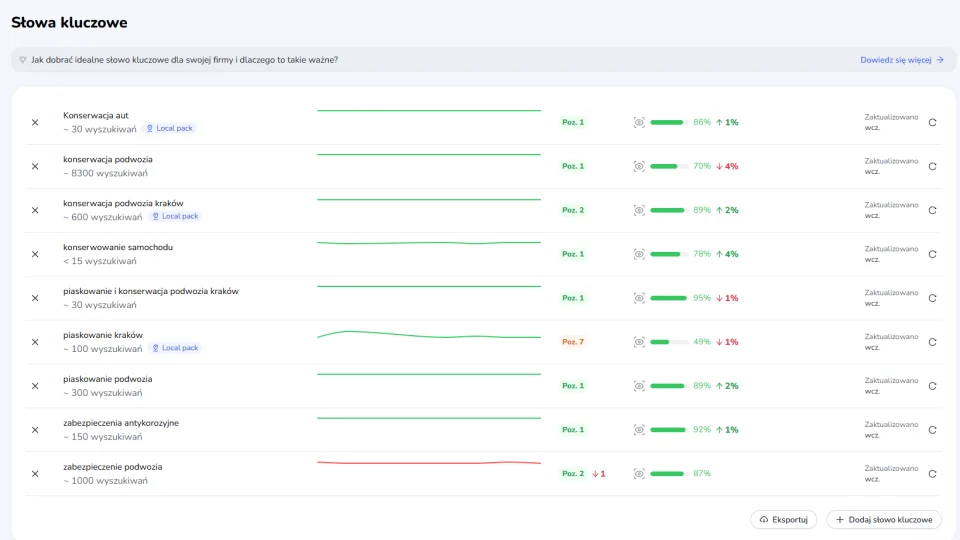Click the 'Jak dobrać idealne słowo kluczowe' tip text
This screenshot has height=540, width=960.
[184, 60]
